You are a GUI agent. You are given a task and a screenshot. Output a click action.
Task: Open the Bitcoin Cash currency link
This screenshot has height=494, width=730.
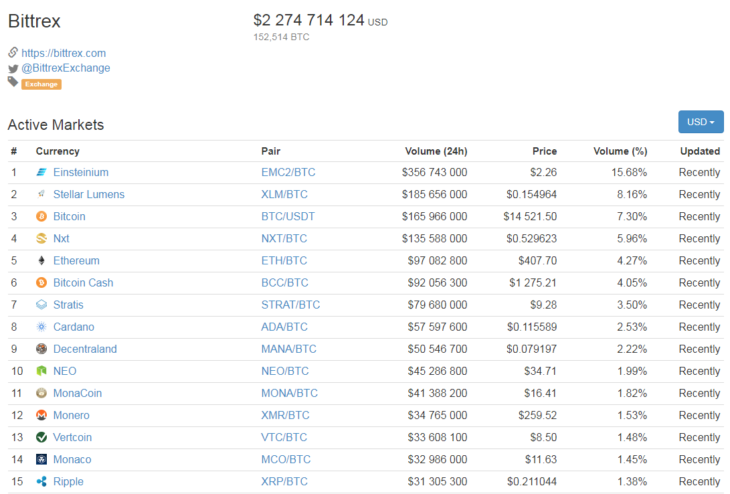pos(83,283)
